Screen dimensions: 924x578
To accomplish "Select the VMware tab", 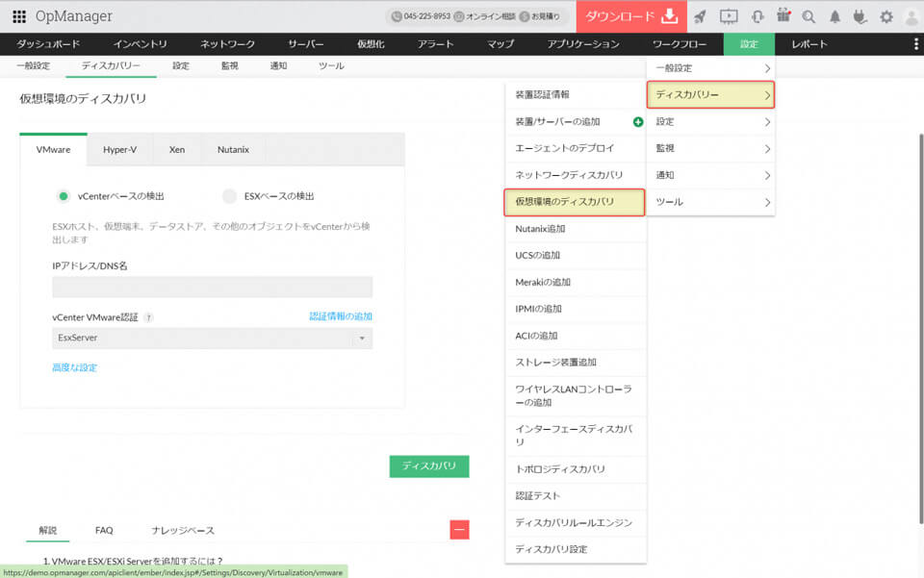I will pyautogui.click(x=53, y=149).
